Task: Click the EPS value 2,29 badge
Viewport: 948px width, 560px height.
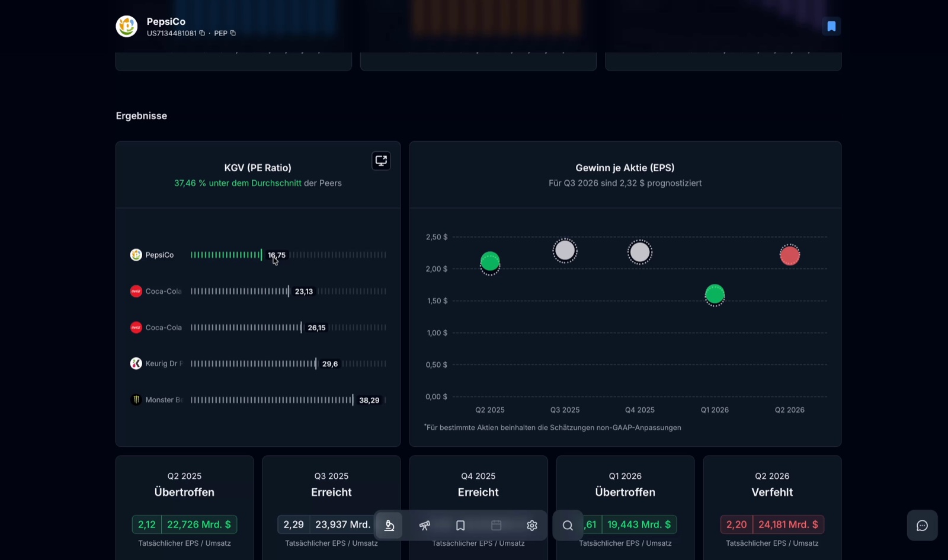Action: click(x=294, y=524)
